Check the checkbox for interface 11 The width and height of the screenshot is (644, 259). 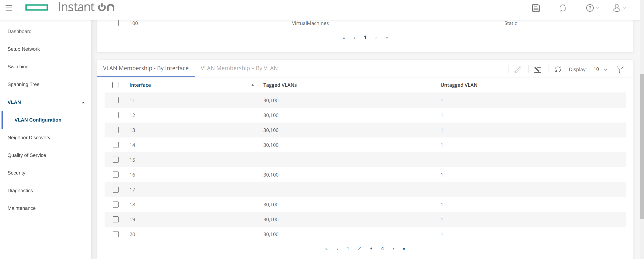point(115,100)
